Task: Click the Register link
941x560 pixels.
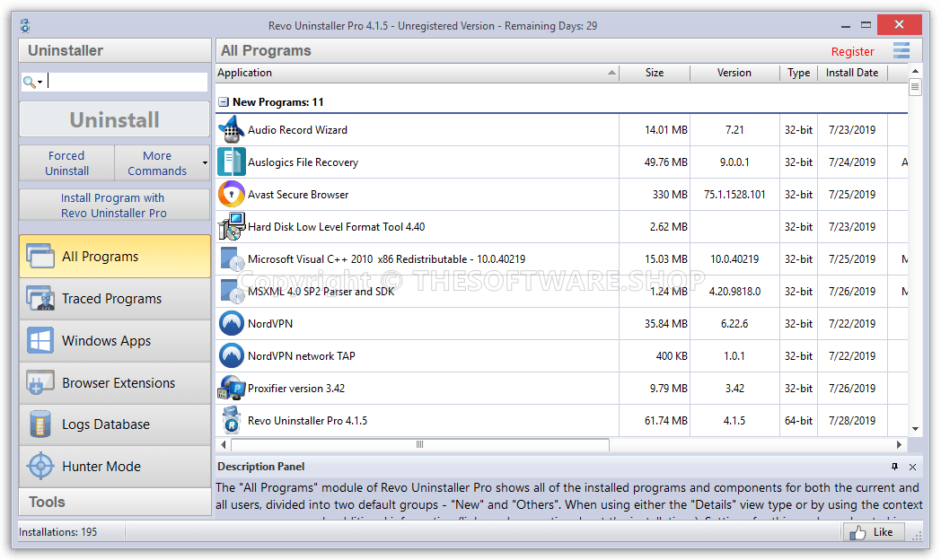Action: tap(852, 51)
